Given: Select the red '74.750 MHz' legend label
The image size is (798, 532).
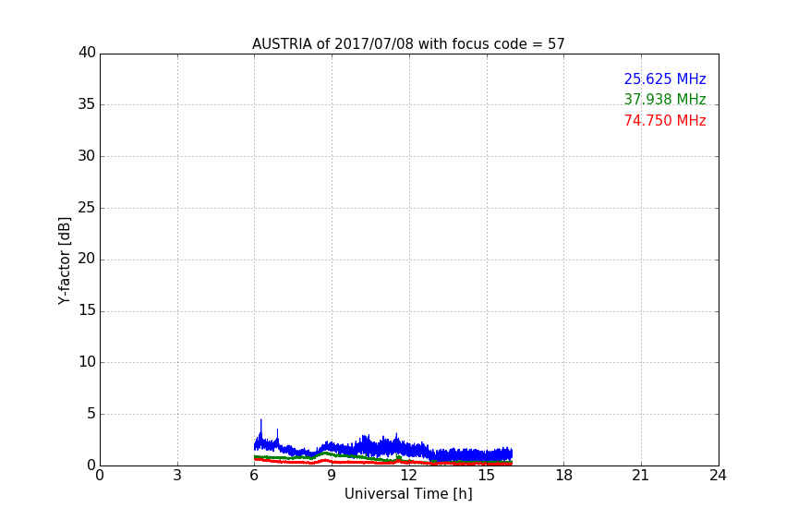Looking at the screenshot, I should [665, 121].
